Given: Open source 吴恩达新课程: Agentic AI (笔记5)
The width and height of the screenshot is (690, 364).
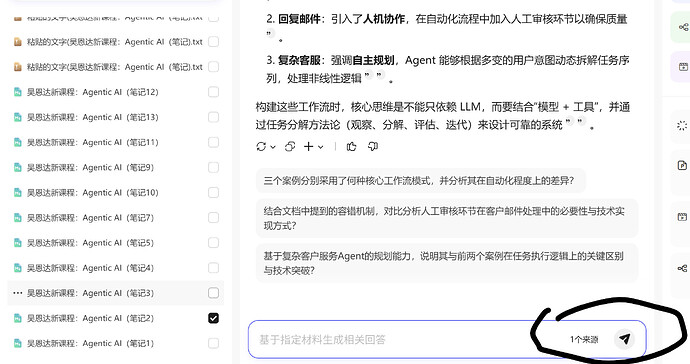Looking at the screenshot, I should (90, 243).
